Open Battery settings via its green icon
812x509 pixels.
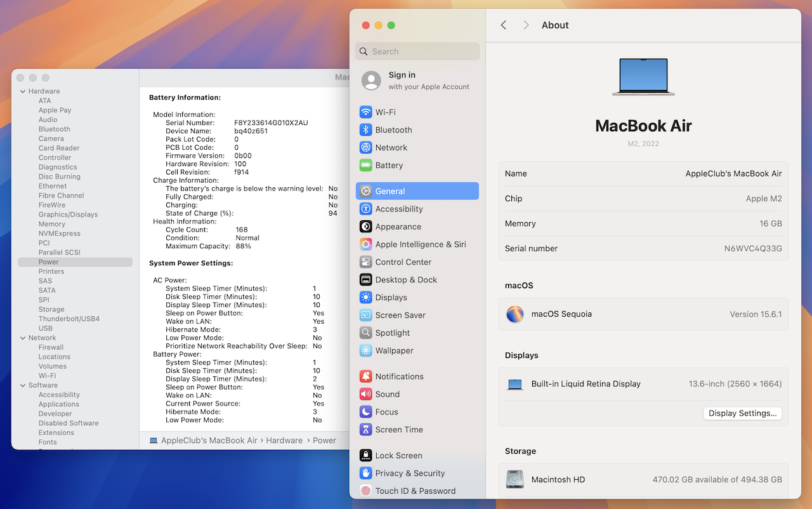(365, 166)
